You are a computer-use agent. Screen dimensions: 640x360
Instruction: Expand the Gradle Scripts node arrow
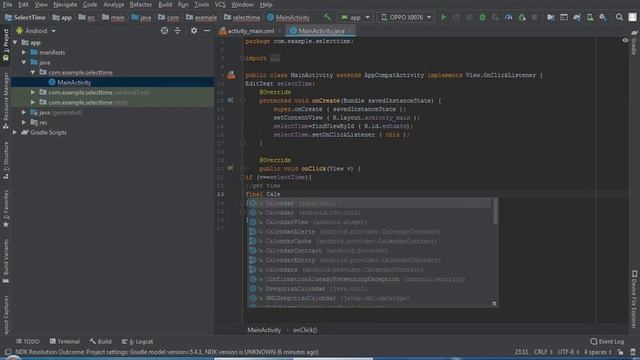(x=15, y=132)
